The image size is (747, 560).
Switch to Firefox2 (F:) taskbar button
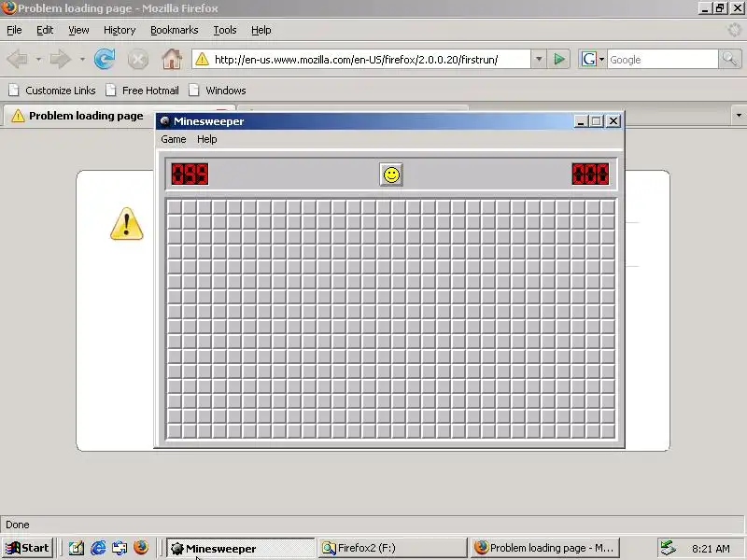click(392, 548)
